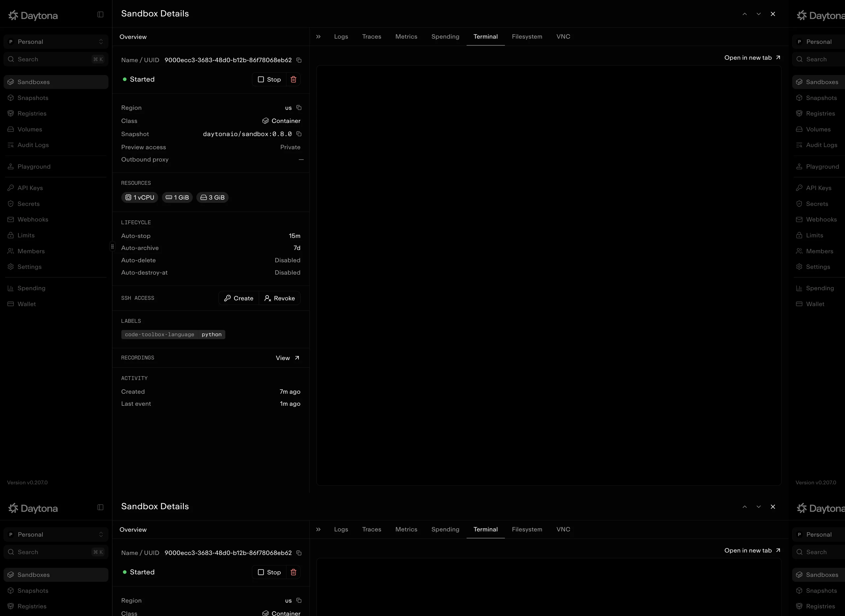Screen dimensions: 845x616
Task: Revoke SSH access
Action: click(280, 298)
